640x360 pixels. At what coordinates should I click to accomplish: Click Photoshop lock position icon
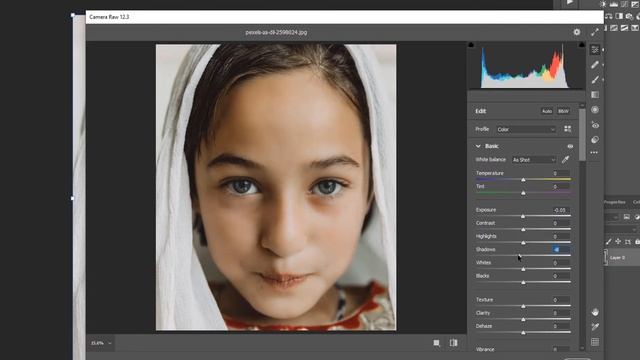click(618, 242)
